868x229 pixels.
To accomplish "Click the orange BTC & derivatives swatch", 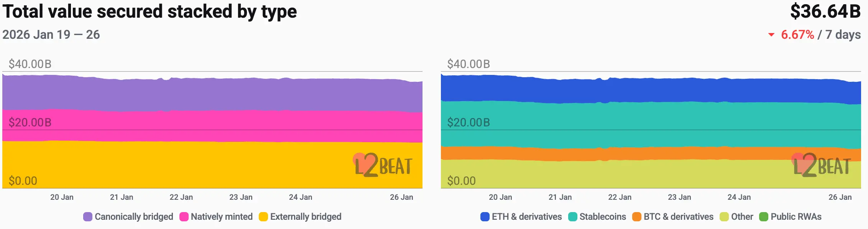I will [x=637, y=217].
